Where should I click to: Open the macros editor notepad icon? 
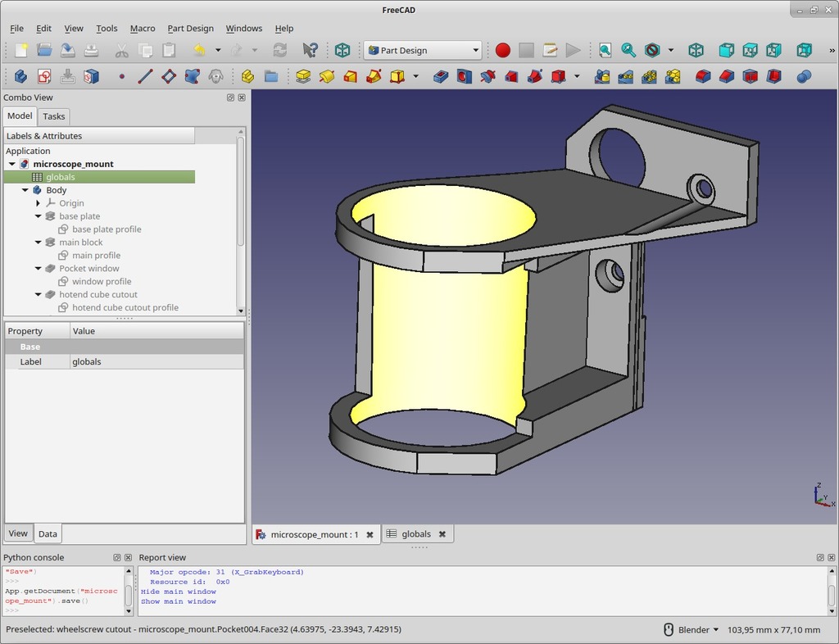[550, 50]
